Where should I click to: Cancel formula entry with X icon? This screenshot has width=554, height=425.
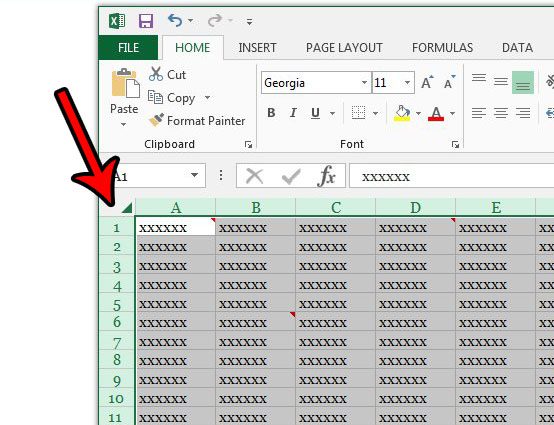(x=254, y=176)
